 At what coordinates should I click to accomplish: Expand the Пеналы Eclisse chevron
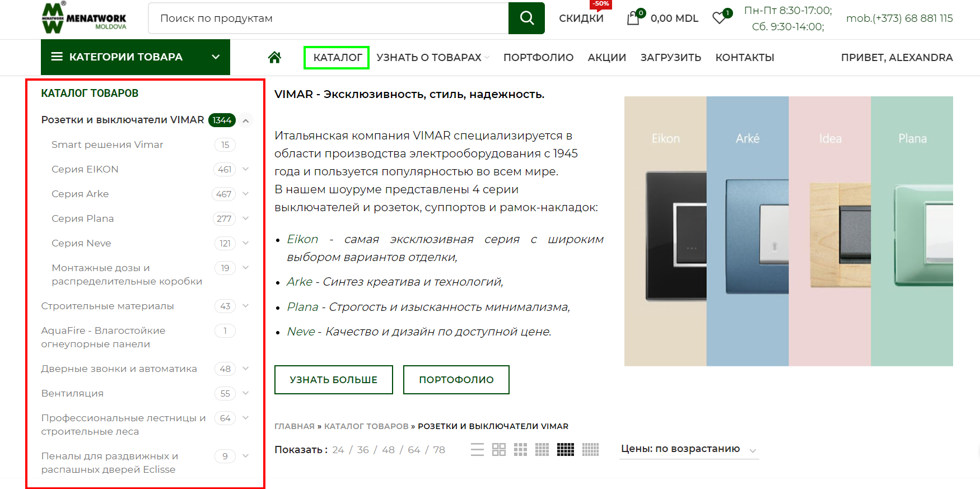pos(245,456)
